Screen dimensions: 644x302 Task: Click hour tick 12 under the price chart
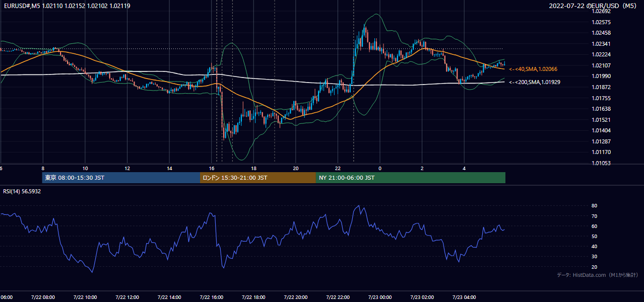tap(127, 168)
